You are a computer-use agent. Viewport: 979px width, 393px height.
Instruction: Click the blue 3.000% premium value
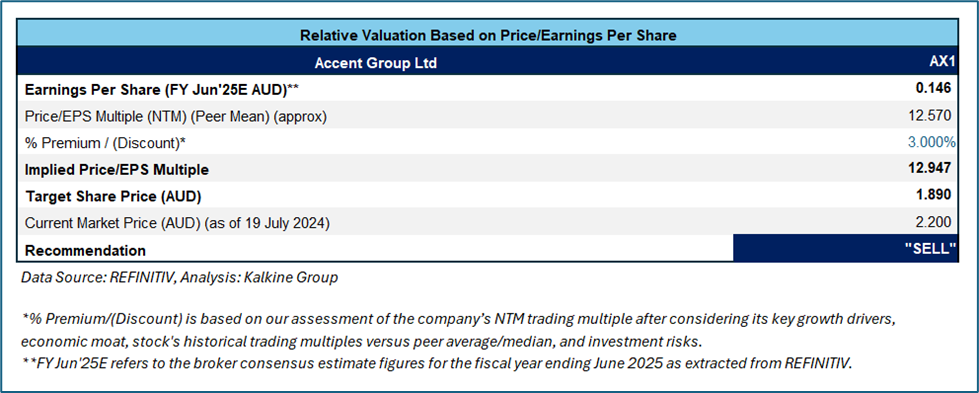click(x=931, y=142)
